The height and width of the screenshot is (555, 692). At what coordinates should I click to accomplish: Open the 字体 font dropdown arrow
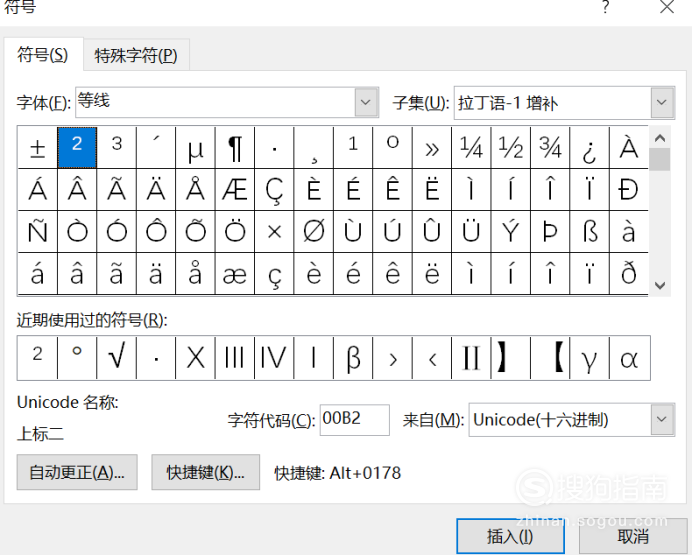(366, 102)
